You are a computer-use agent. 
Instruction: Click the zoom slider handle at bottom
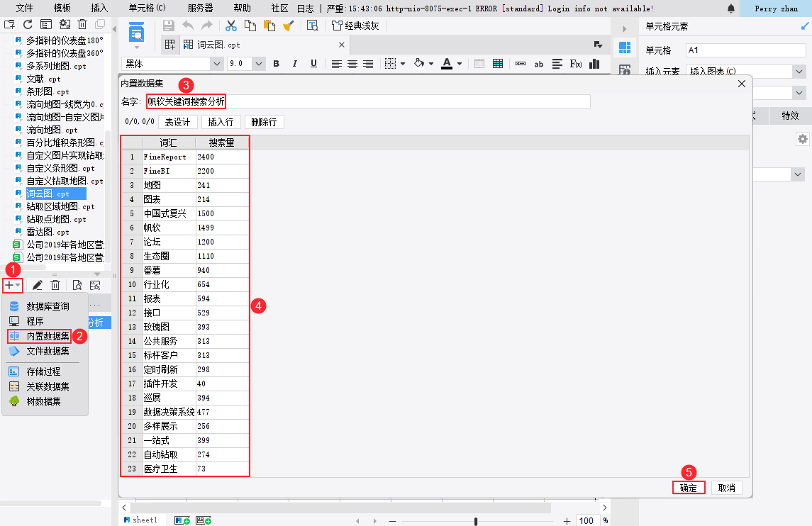(476, 521)
